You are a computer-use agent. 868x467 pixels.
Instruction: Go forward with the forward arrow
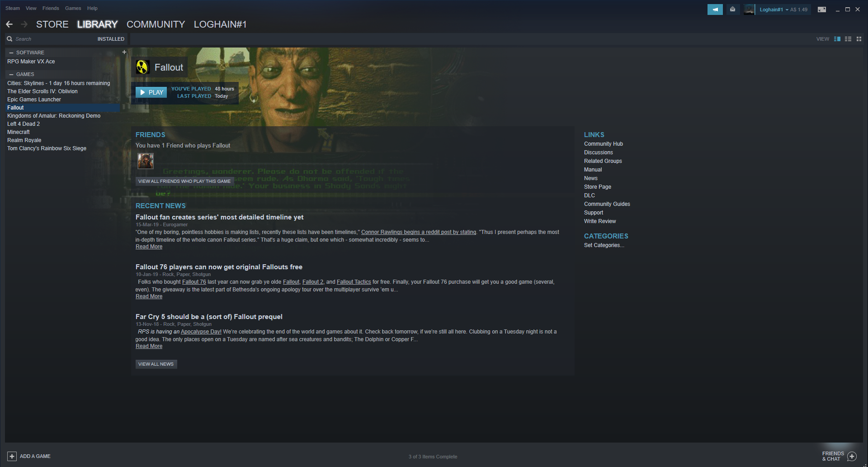tap(24, 24)
